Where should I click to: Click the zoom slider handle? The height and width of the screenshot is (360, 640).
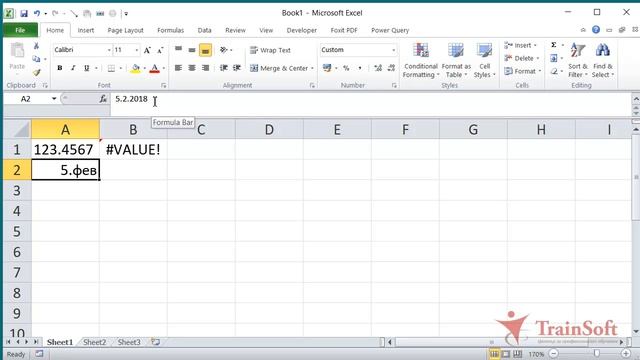597,353
